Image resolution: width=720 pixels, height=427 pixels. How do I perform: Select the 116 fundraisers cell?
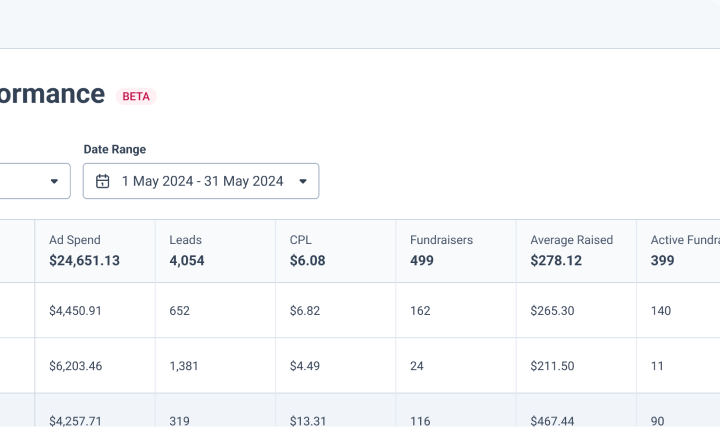(420, 421)
